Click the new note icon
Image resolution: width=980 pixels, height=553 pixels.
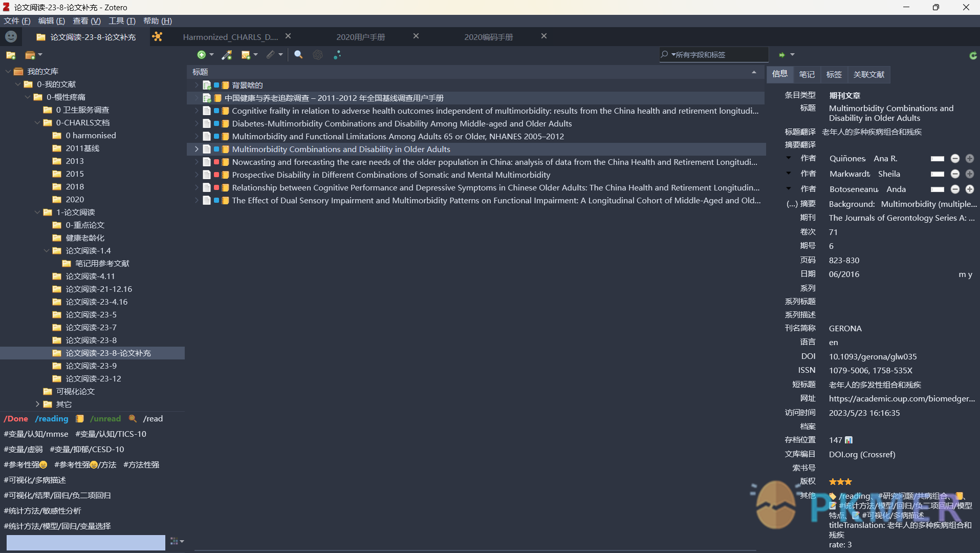[x=249, y=55]
